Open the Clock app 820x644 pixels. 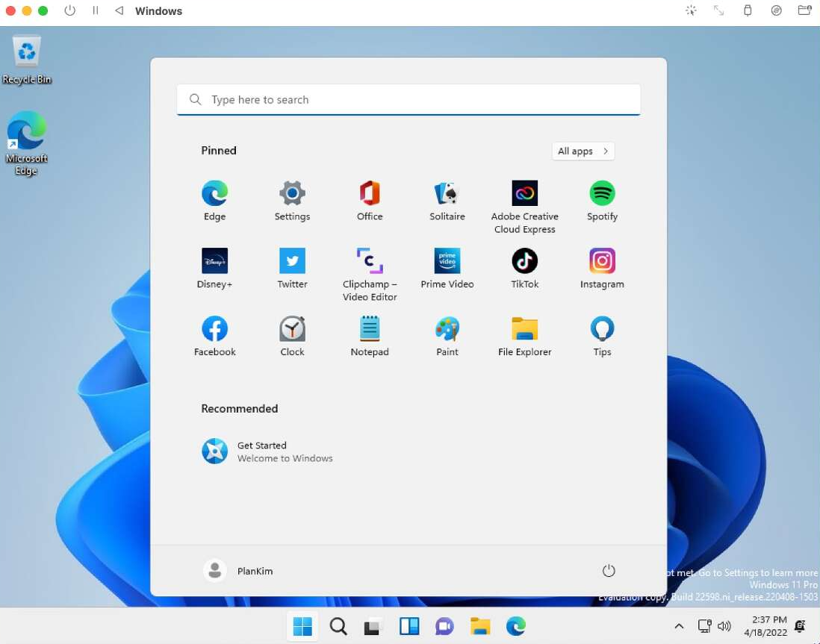pos(292,337)
